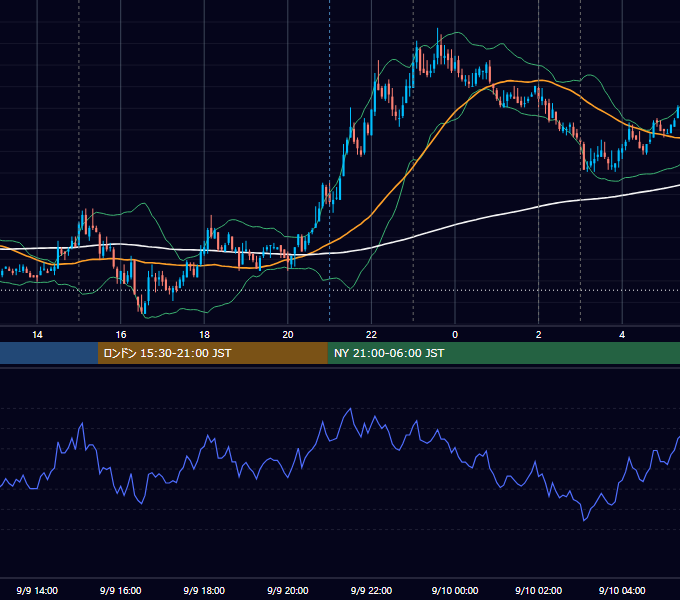This screenshot has height=600, width=680.
Task: Click the hour label 20 on price chart axis
Action: point(288,335)
